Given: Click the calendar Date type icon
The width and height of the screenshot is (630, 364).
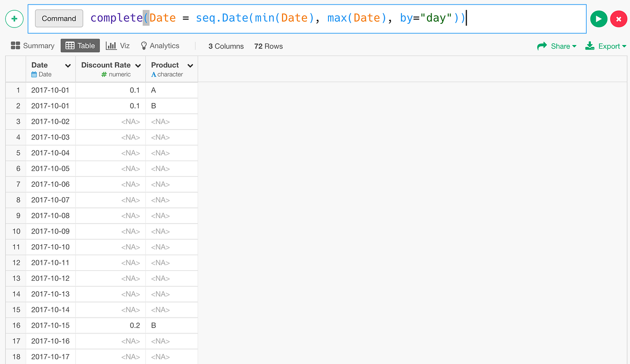Looking at the screenshot, I should coord(34,75).
